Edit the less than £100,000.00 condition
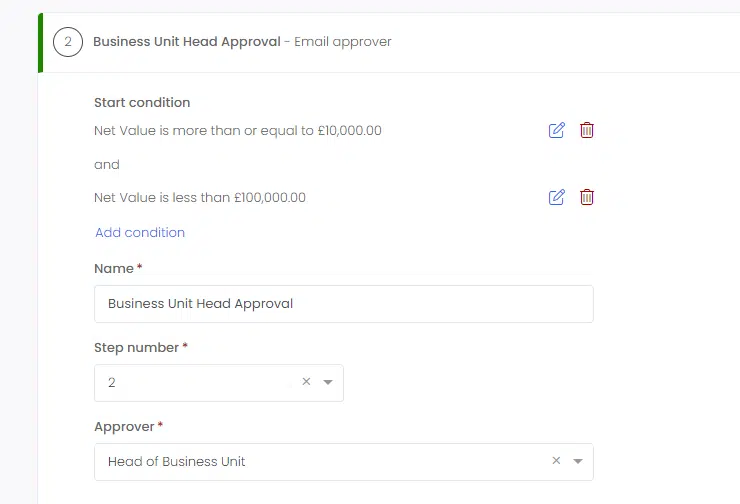The height and width of the screenshot is (504, 740). click(556, 197)
